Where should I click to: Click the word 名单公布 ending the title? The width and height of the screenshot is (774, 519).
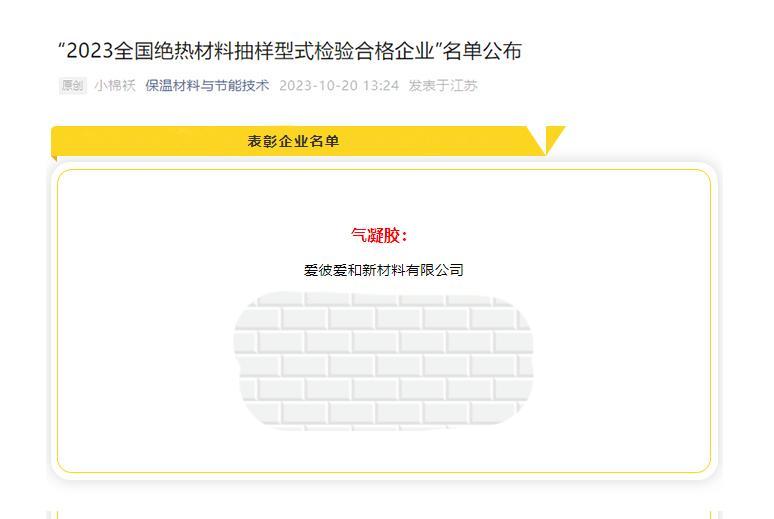(x=482, y=51)
